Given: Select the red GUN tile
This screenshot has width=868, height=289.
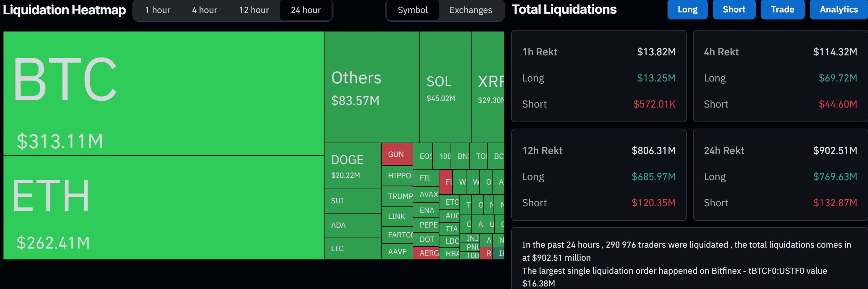Looking at the screenshot, I should point(397,154).
